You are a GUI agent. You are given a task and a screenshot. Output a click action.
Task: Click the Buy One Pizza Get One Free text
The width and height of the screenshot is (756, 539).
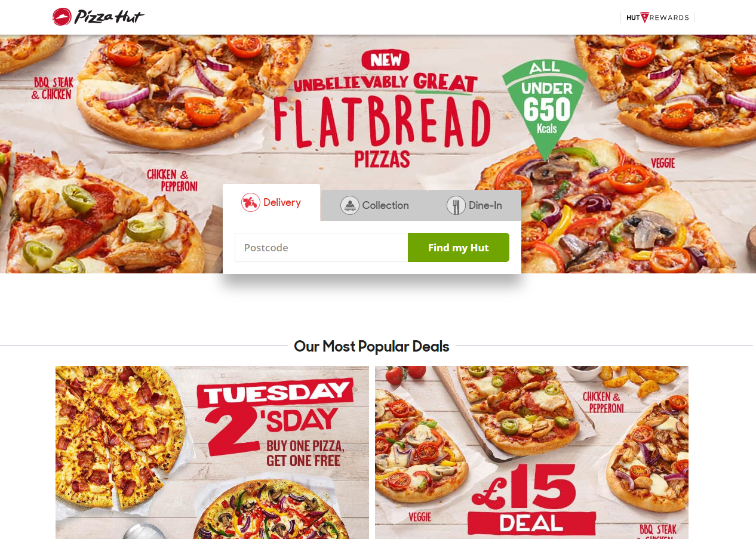[305, 453]
